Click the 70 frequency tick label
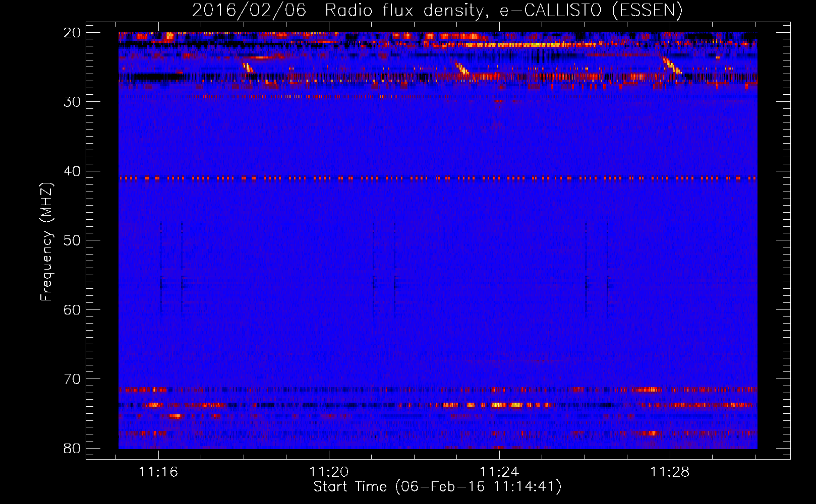The image size is (816, 504). coord(72,379)
